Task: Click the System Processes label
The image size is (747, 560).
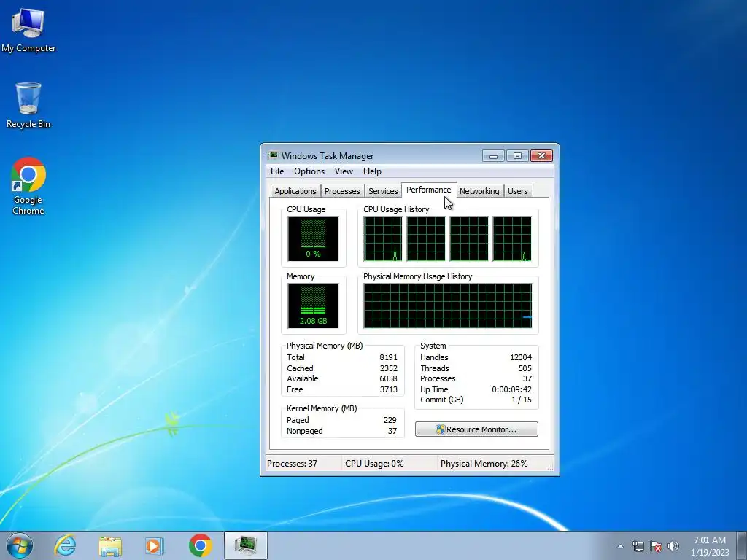Action: point(438,378)
